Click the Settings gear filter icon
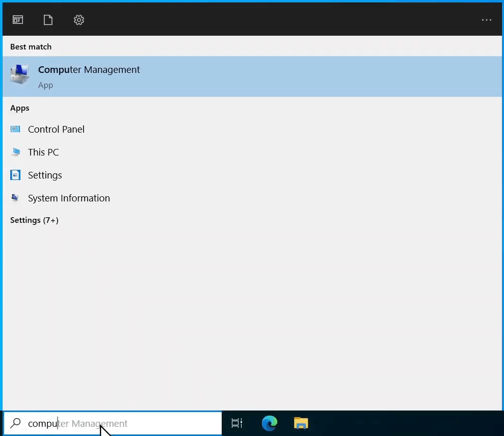 tap(78, 20)
